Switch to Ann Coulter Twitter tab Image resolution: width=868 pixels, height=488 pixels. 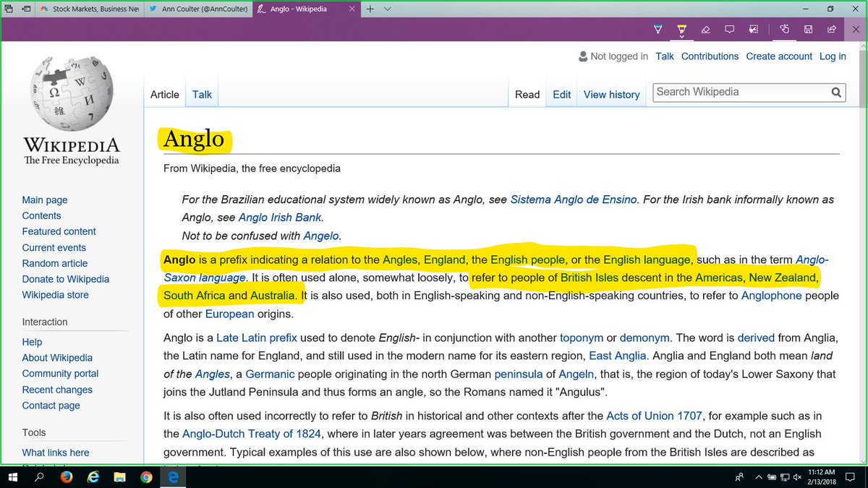pos(198,9)
